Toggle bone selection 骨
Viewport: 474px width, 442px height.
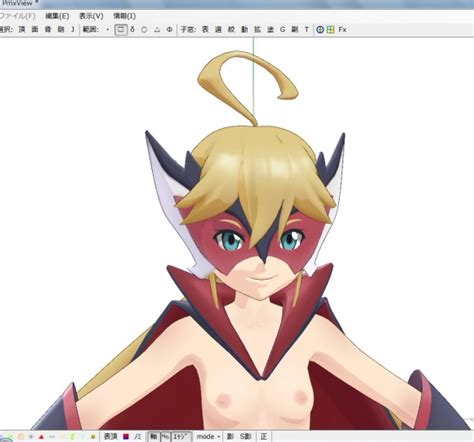[48, 30]
